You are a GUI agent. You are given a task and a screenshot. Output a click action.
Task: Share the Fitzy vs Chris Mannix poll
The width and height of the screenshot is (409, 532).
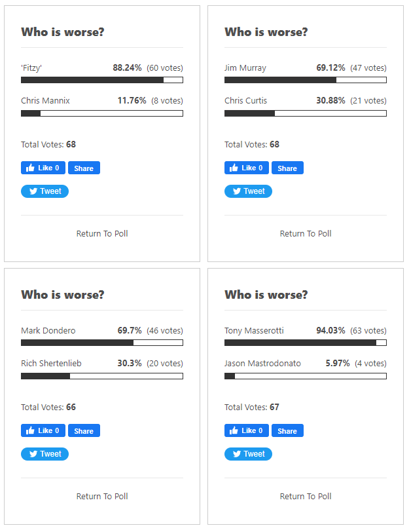[84, 168]
